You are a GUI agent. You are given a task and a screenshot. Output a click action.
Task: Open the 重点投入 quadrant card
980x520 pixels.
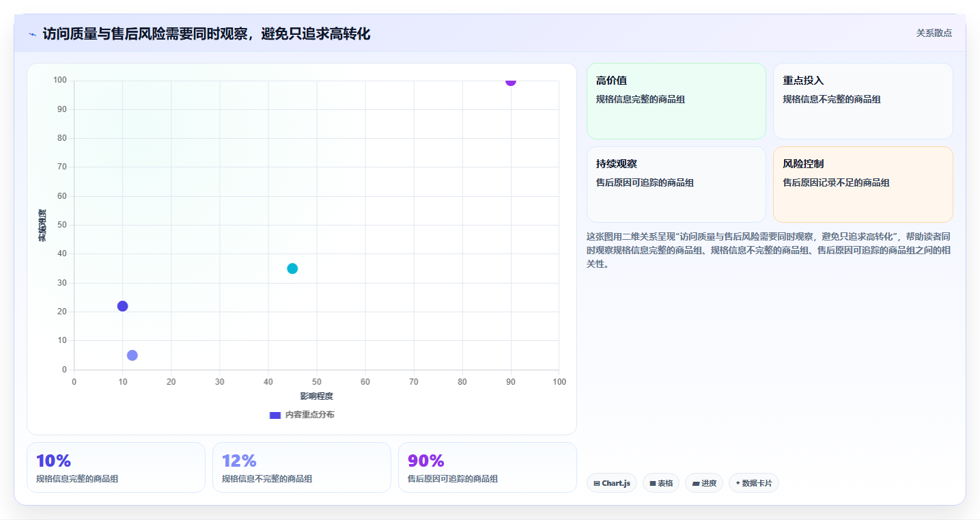point(863,101)
